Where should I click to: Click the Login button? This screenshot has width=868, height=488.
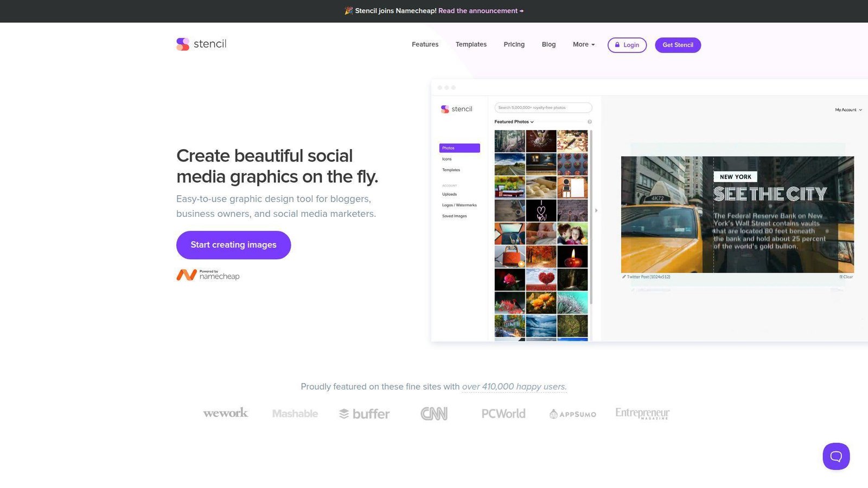pos(627,45)
